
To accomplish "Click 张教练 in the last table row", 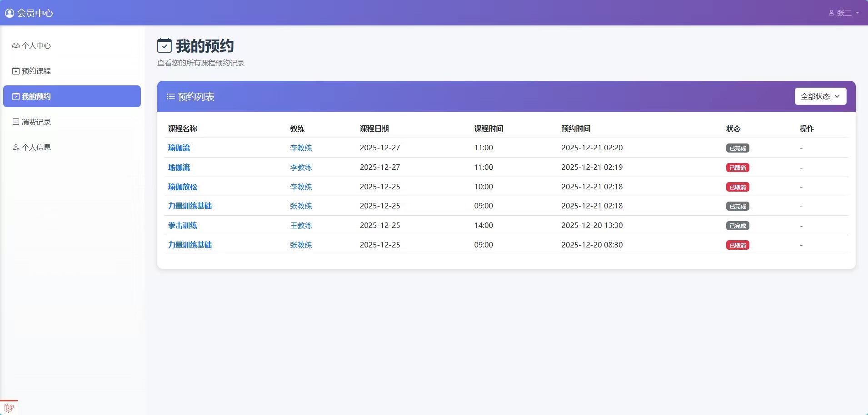I will point(301,245).
